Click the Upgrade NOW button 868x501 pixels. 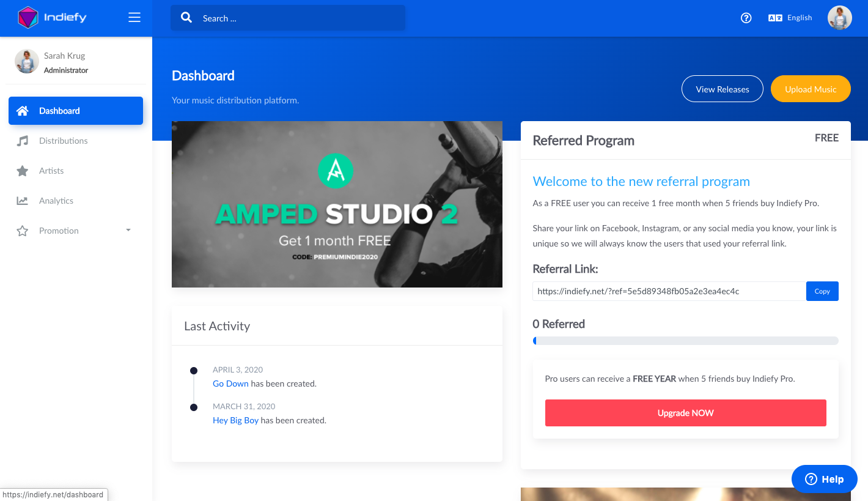tap(686, 413)
